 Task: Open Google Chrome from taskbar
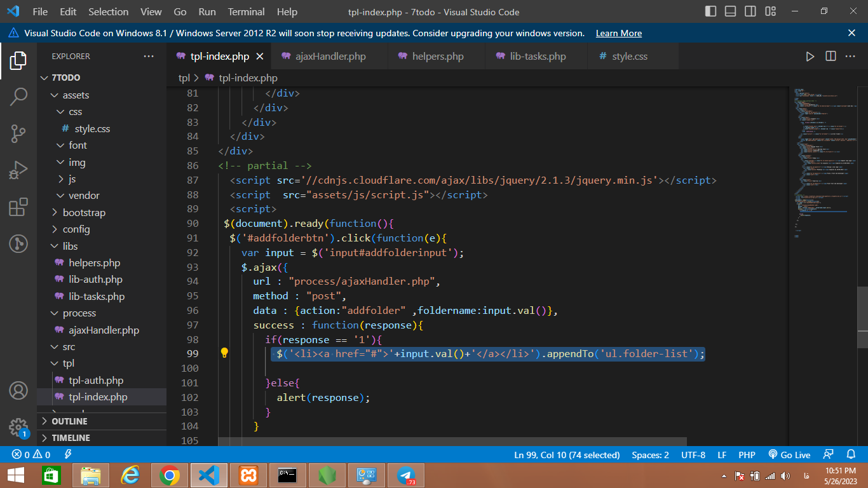169,475
